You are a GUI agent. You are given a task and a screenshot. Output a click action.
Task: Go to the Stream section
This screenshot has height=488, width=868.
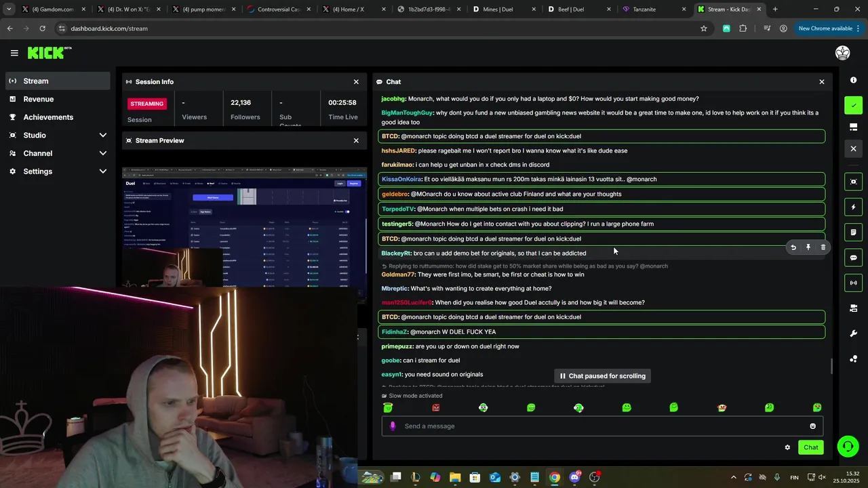point(58,81)
